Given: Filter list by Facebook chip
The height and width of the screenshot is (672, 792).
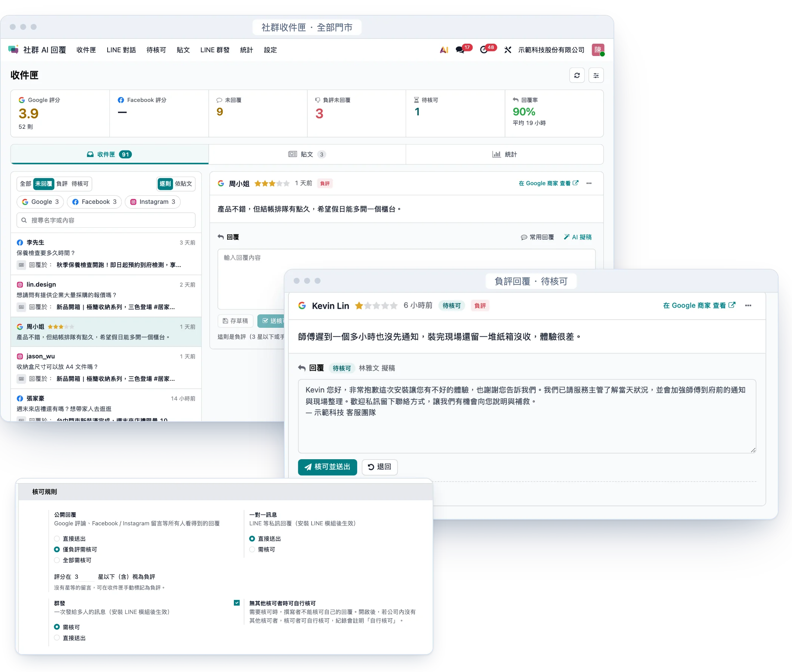Looking at the screenshot, I should 94,202.
